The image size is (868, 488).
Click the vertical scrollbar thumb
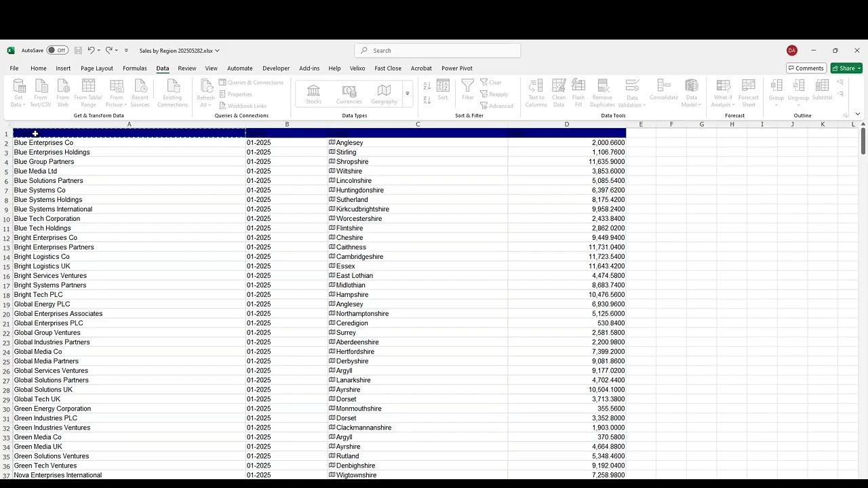pyautogui.click(x=863, y=141)
